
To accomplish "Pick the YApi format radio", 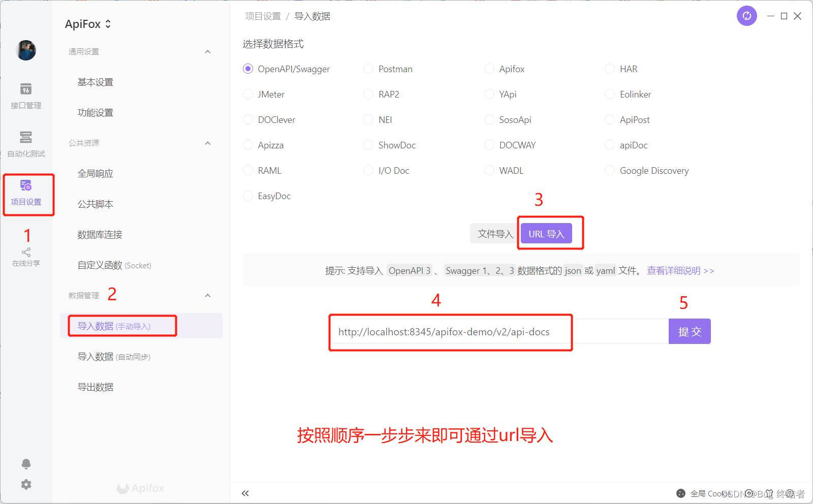I will tap(489, 94).
